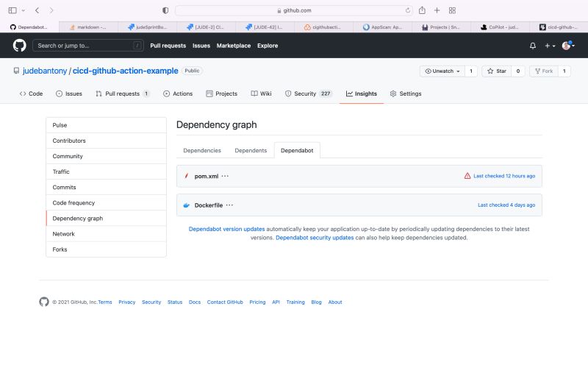
Task: Open the stargazers count 0
Action: [518, 71]
